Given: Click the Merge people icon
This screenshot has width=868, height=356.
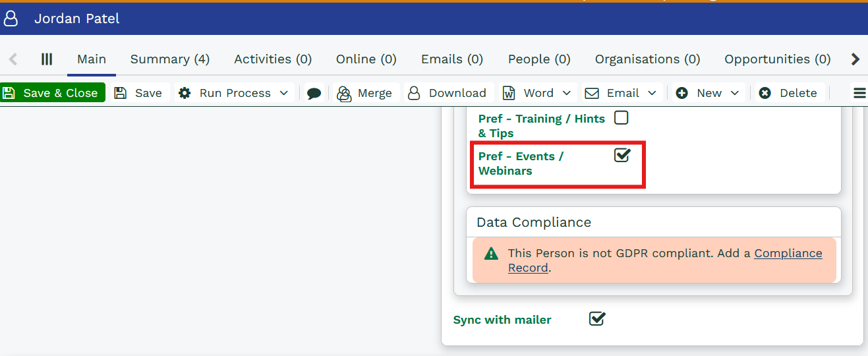Looking at the screenshot, I should (x=344, y=94).
